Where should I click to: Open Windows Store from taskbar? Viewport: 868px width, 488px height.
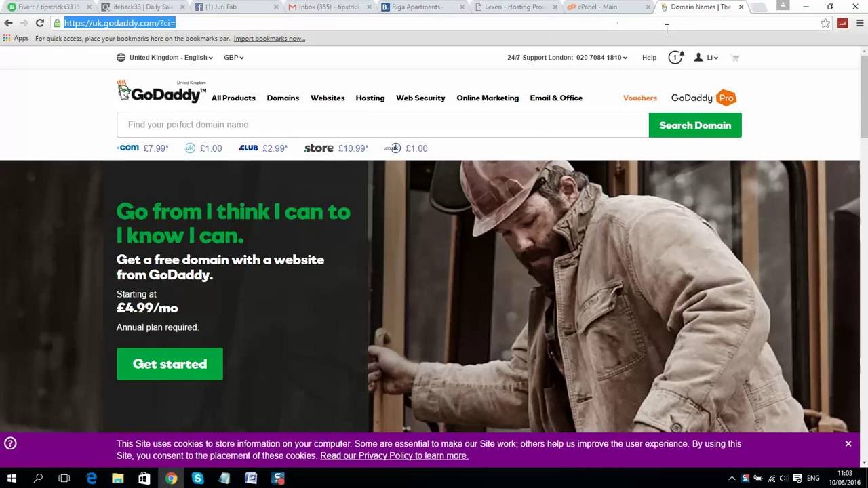[144, 479]
